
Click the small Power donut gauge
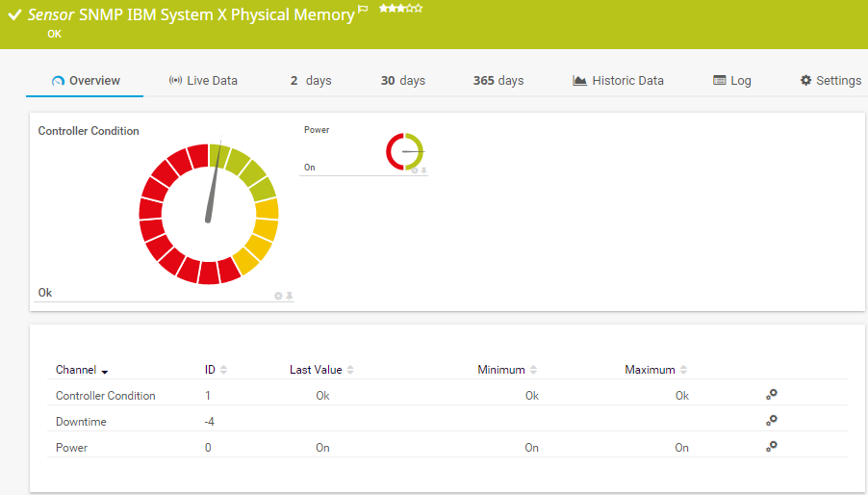point(405,151)
